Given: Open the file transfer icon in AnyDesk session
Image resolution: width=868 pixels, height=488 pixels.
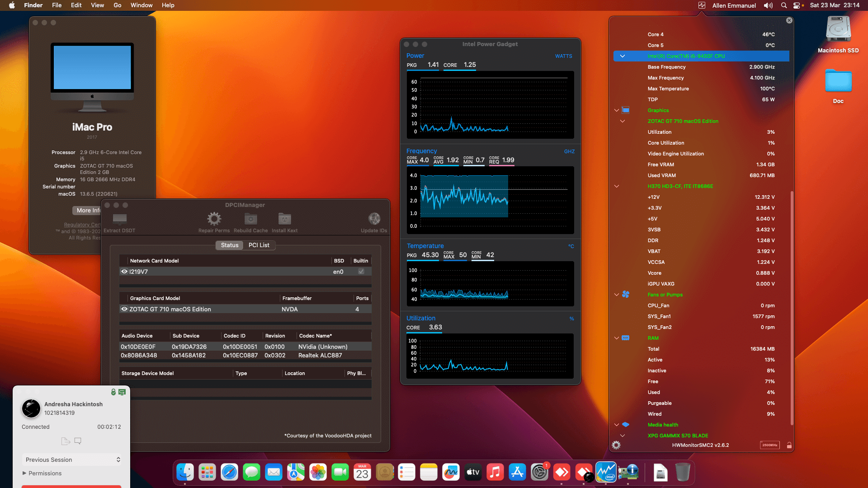Looking at the screenshot, I should [65, 441].
